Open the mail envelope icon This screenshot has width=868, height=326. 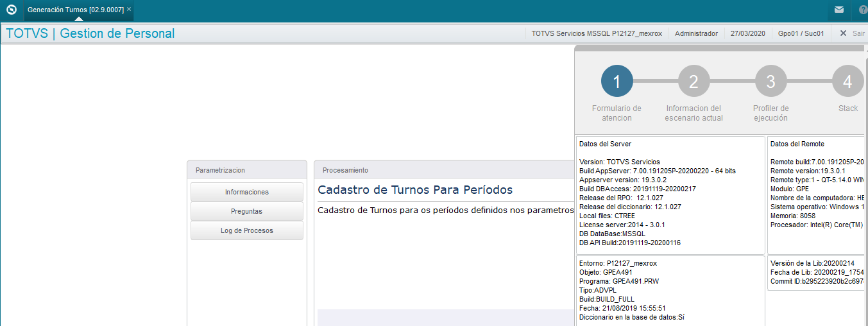point(838,10)
